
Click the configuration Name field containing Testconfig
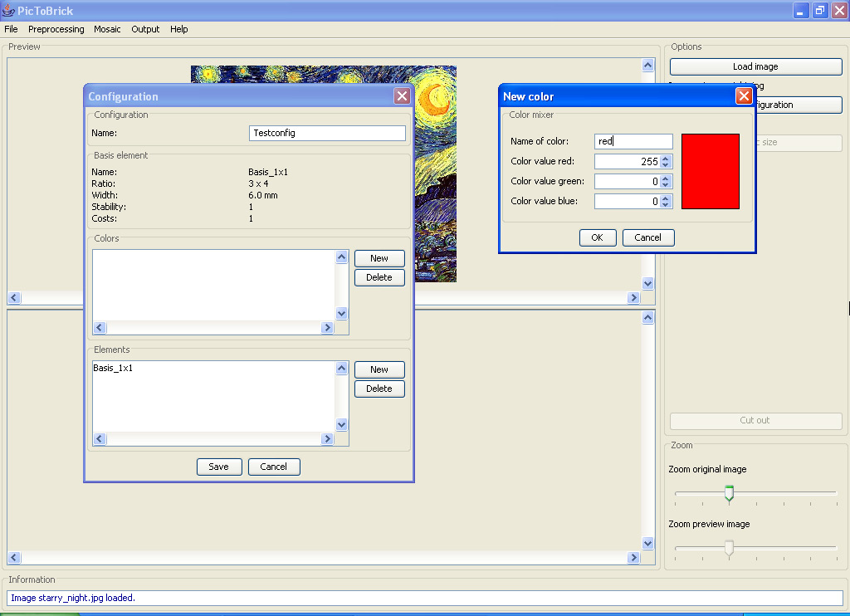coord(327,133)
